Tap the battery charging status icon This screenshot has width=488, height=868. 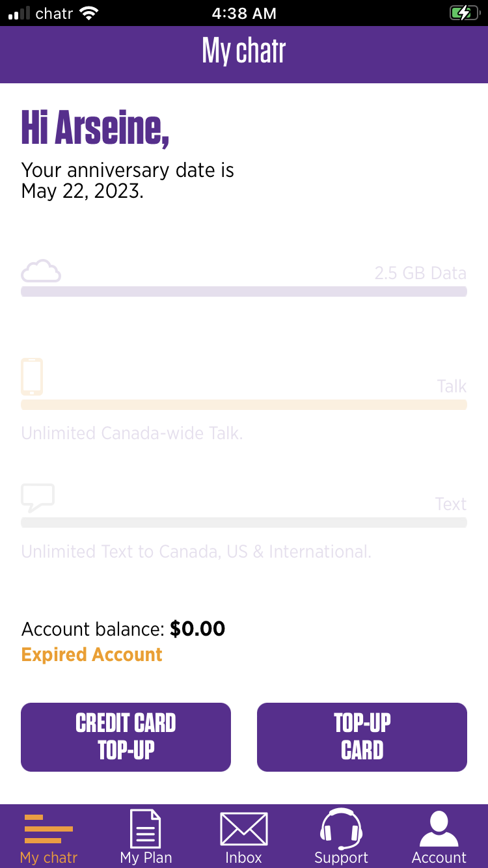(464, 13)
